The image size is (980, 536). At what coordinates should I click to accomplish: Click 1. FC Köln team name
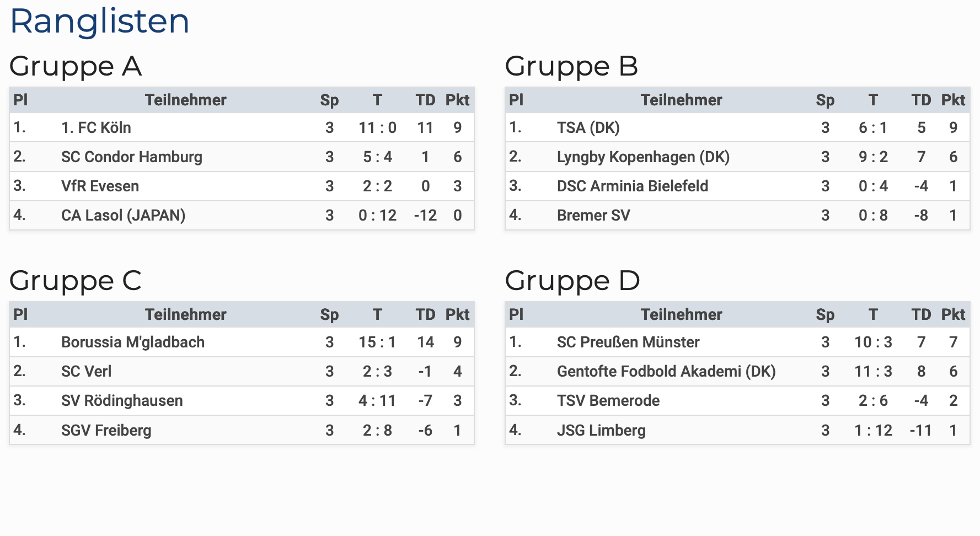coord(96,128)
